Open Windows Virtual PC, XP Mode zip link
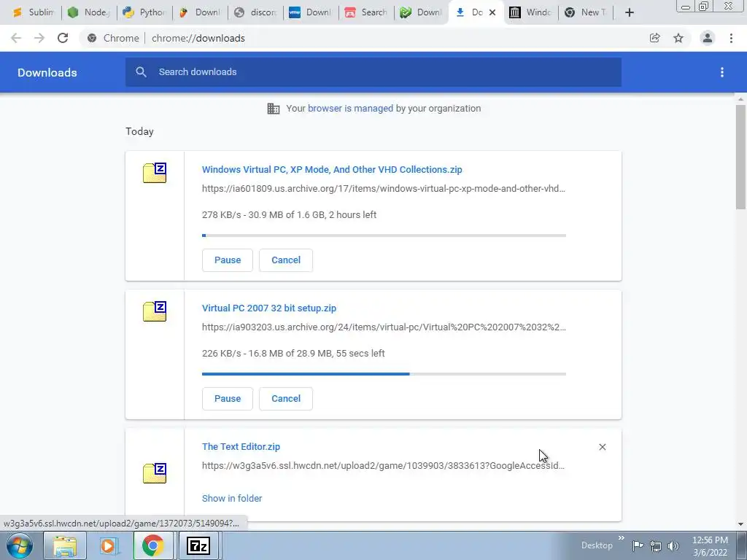Image resolution: width=747 pixels, height=560 pixels. coord(332,169)
